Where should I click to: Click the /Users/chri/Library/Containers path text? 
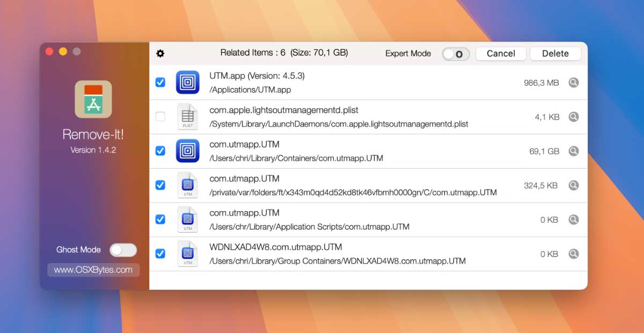pos(296,158)
